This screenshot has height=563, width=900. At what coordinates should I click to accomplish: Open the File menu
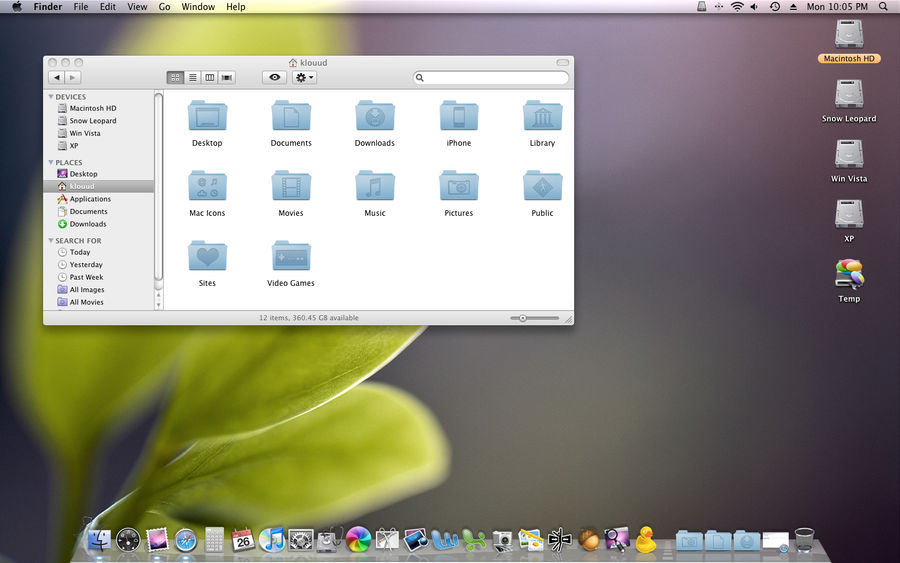point(81,7)
